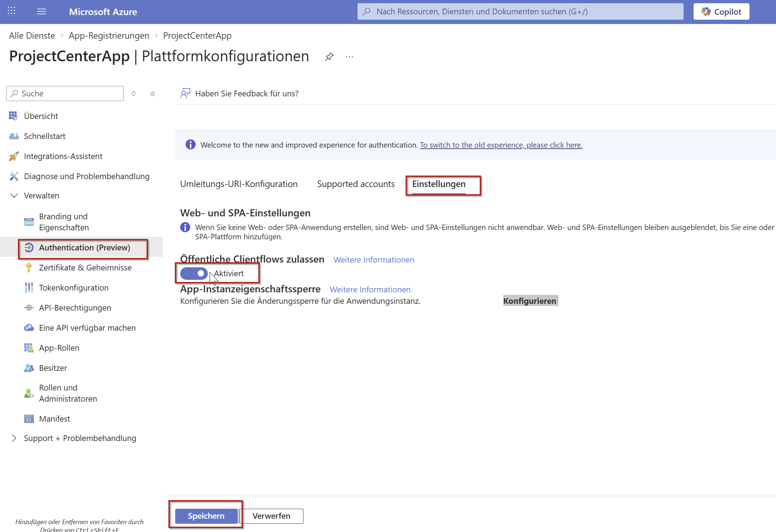Click the Konfigurieren button

[x=530, y=301]
